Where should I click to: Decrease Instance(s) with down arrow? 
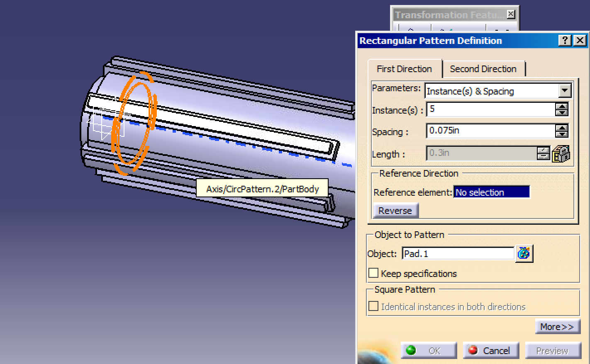(x=562, y=113)
